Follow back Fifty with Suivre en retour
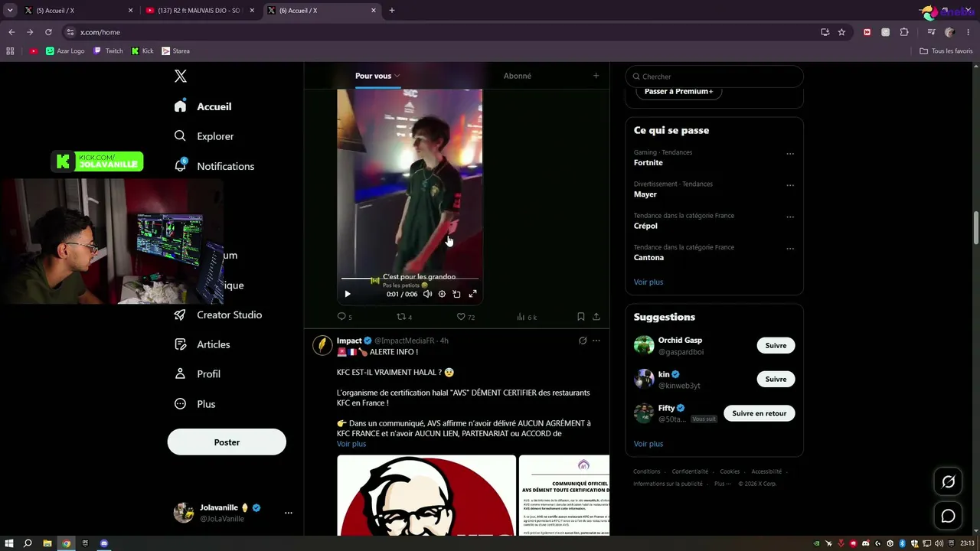 pyautogui.click(x=759, y=413)
